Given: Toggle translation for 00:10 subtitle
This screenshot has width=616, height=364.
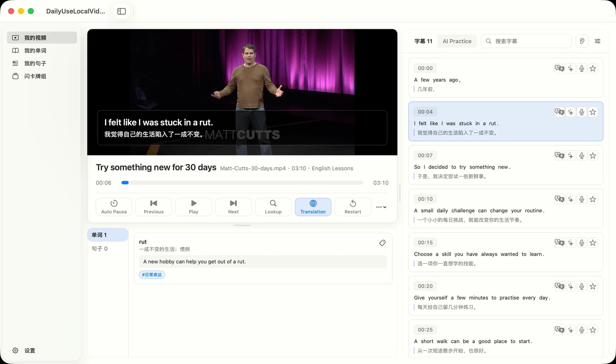Looking at the screenshot, I should click(559, 199).
